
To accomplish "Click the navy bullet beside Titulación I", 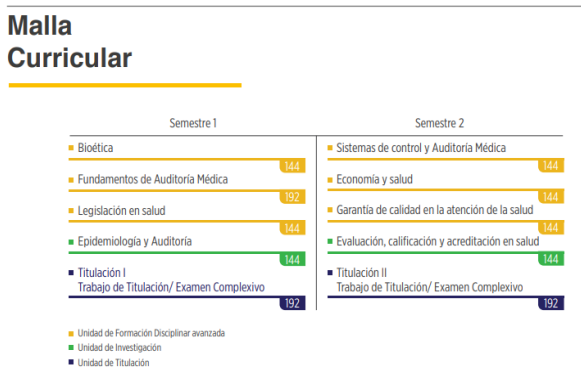I will coord(71,273).
